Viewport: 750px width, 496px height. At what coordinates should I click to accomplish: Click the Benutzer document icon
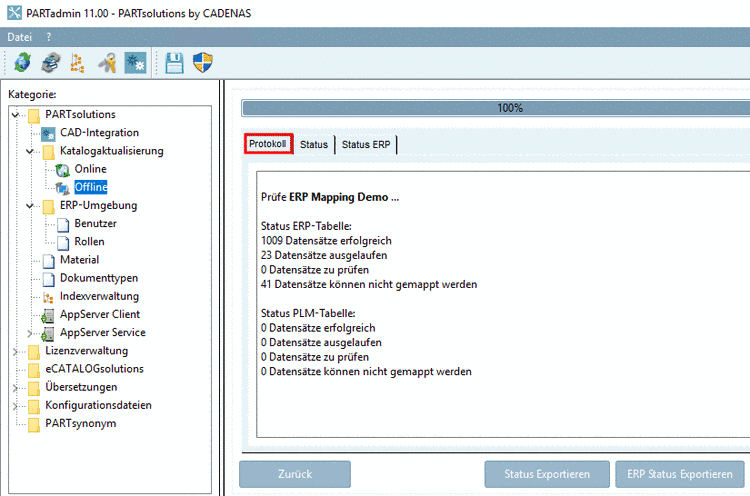(63, 224)
